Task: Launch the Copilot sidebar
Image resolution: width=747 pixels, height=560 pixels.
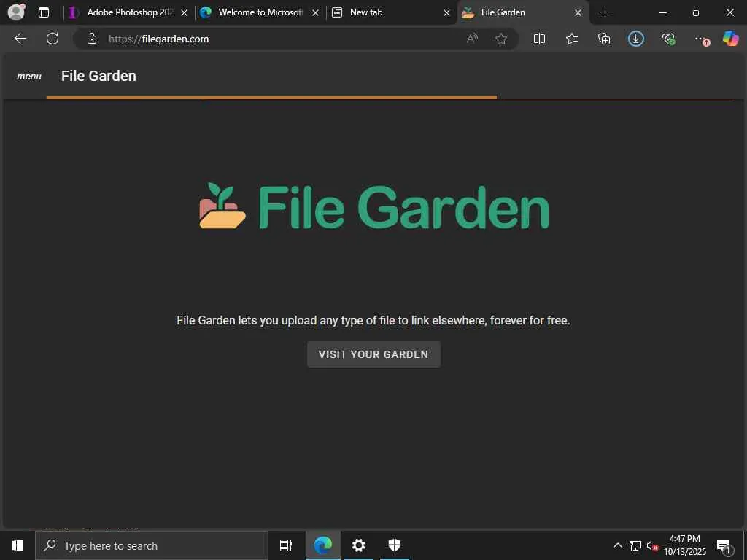Action: click(x=730, y=39)
